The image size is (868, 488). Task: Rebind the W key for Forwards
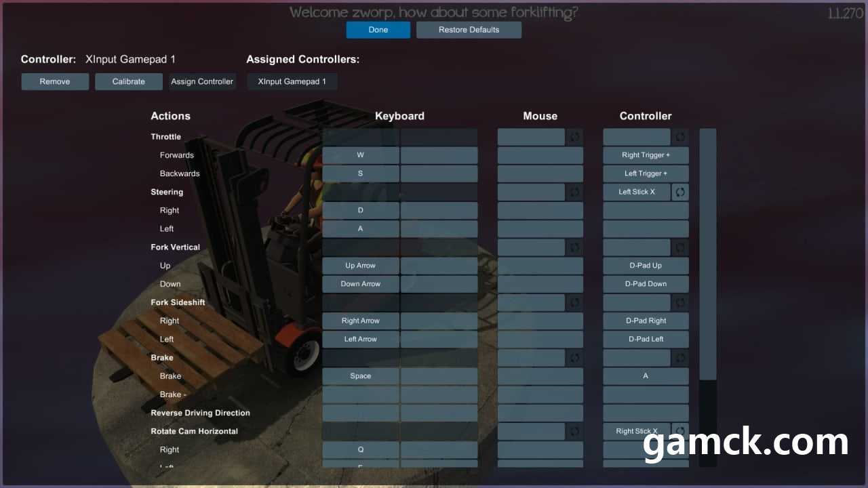point(361,155)
